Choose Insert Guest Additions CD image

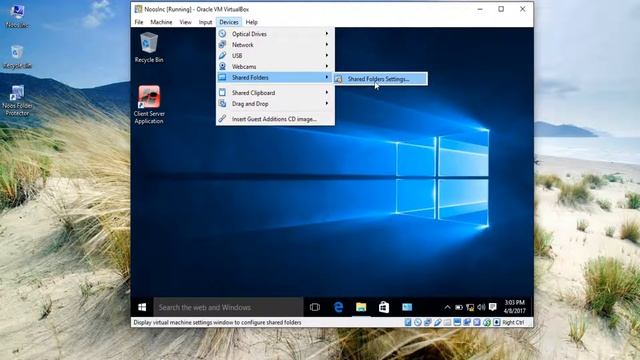pyautogui.click(x=276, y=119)
